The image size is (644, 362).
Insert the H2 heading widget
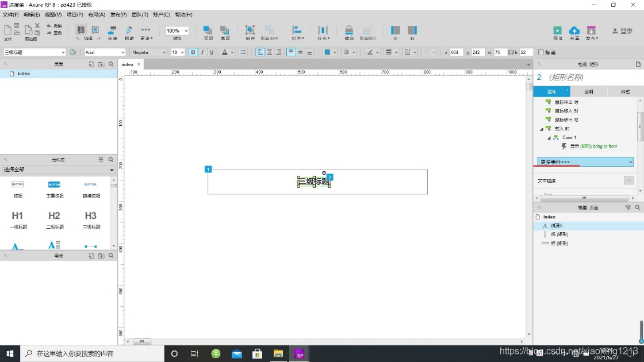tap(54, 219)
